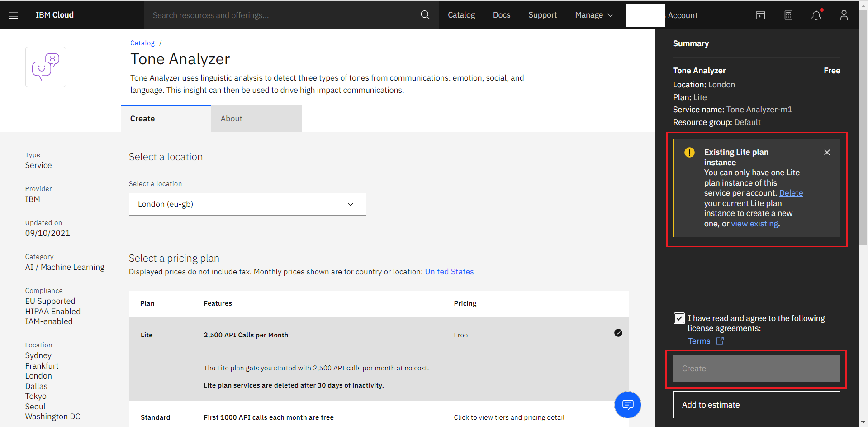
Task: Open the cost estimator calculator icon
Action: (788, 15)
